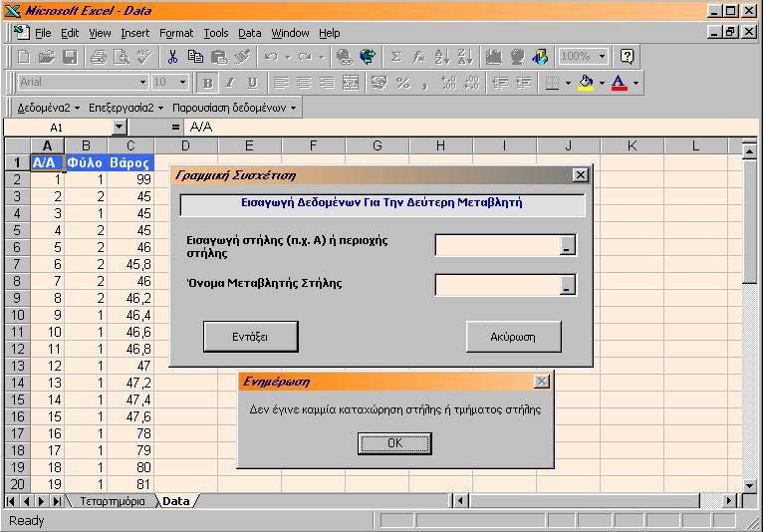Click the Βάρος header cell
This screenshot has height=532, width=763.
(x=129, y=162)
